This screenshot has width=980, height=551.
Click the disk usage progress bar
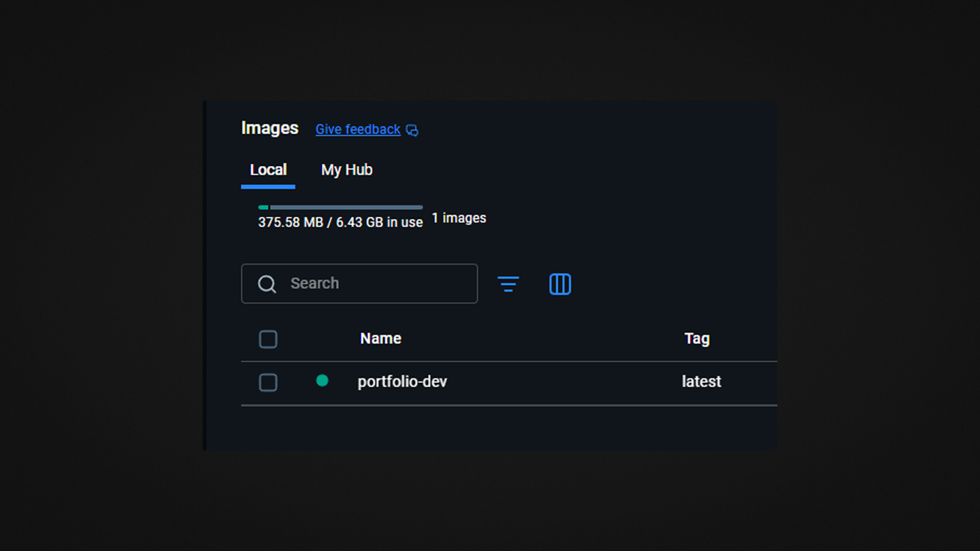click(340, 208)
